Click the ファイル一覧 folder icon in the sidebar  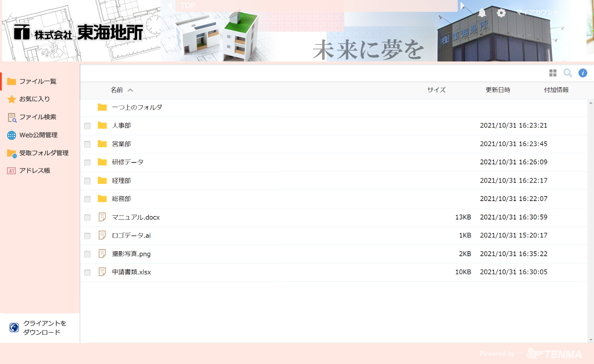11,81
